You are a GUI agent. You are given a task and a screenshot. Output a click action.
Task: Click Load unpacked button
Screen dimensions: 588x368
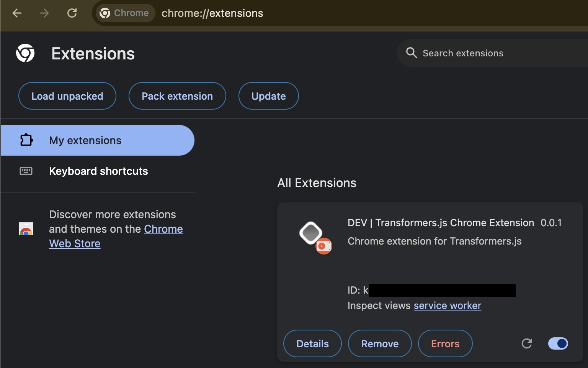pos(67,96)
